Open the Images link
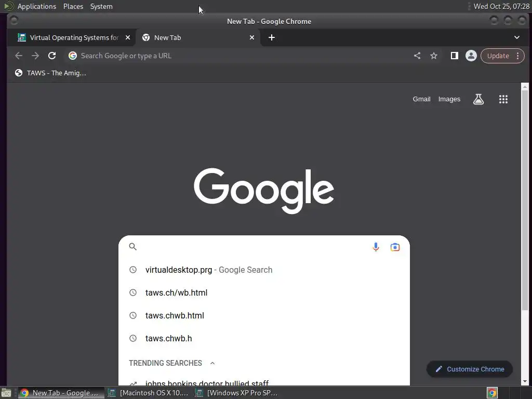532x399 pixels. pyautogui.click(x=449, y=99)
